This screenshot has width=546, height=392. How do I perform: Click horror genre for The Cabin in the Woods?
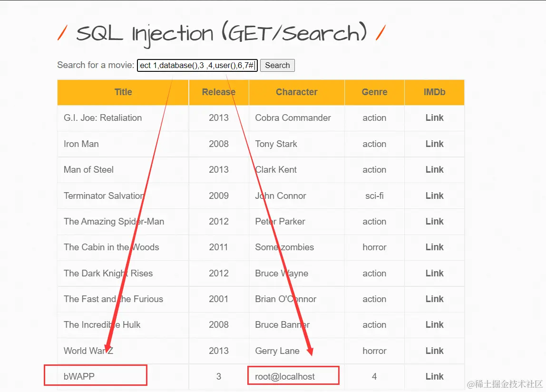coord(374,247)
